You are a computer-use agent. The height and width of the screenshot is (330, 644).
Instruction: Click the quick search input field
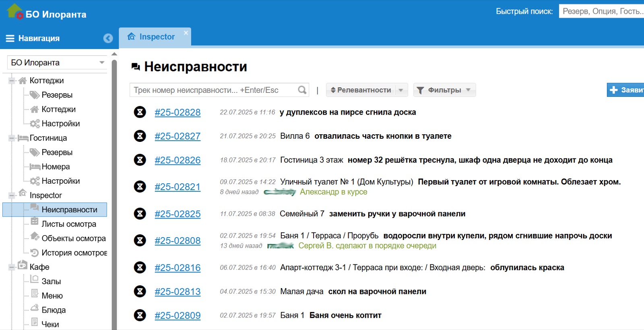click(x=601, y=11)
